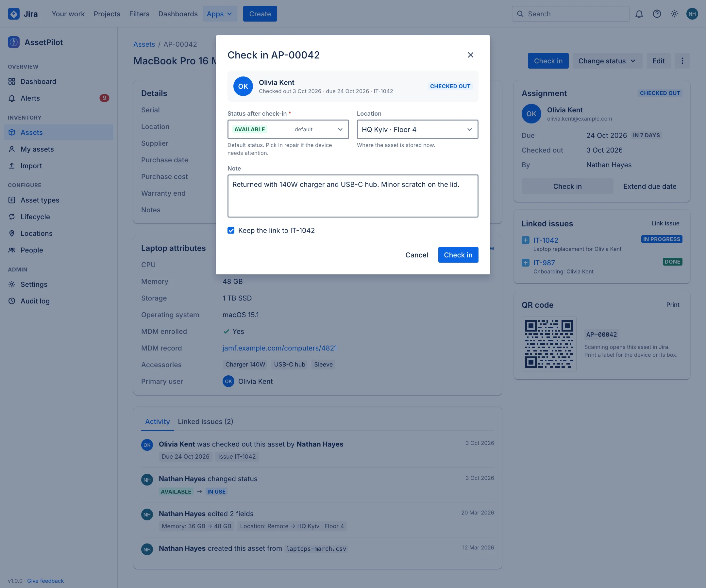Screen dimensions: 706x588
Task: Click into the Note text area
Action: point(353,196)
